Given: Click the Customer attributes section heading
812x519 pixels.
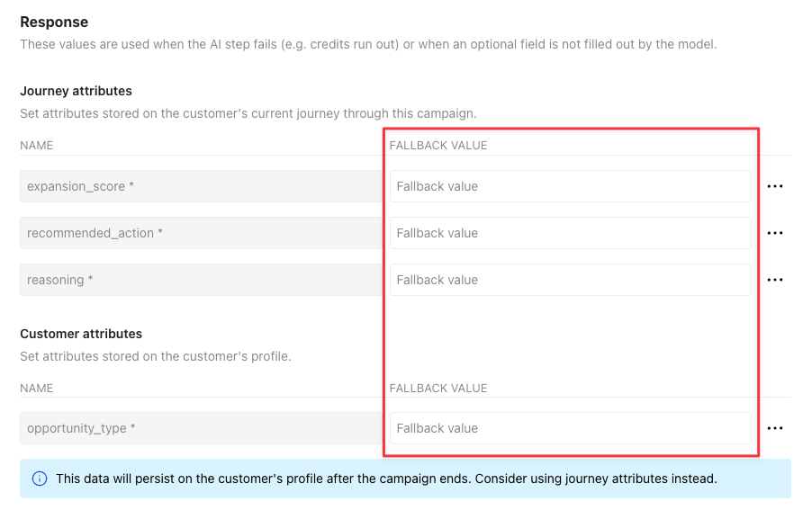Looking at the screenshot, I should [x=80, y=334].
